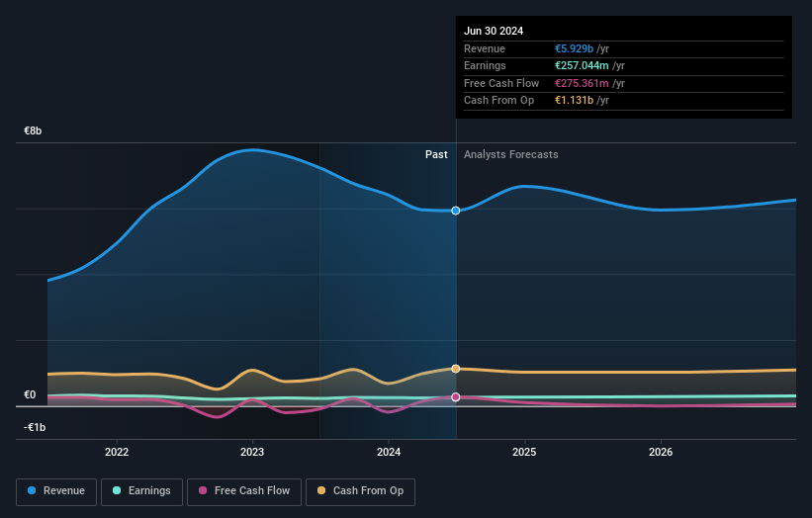Toggle the Cash From Op legend series
The width and height of the screenshot is (812, 518).
point(360,491)
